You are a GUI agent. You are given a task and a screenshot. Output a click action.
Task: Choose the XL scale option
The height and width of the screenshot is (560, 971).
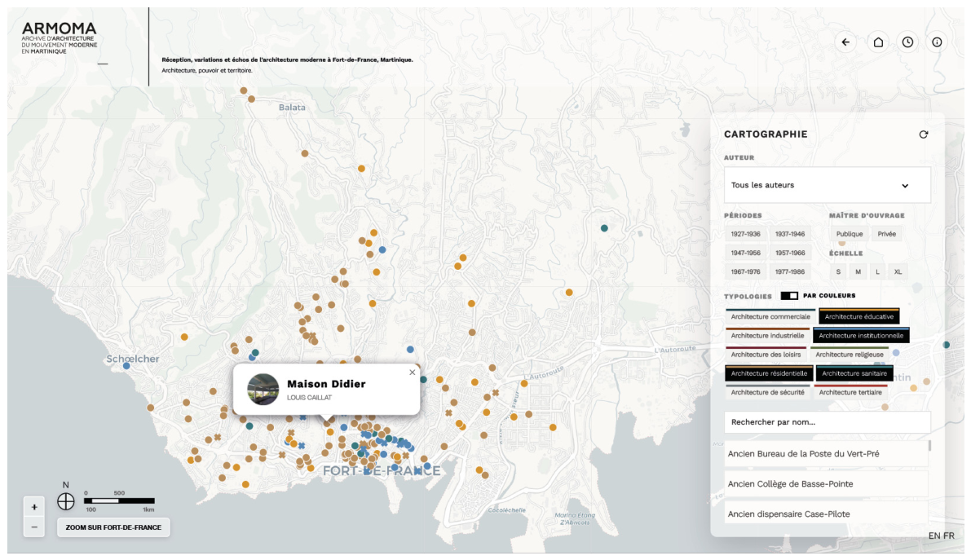898,272
